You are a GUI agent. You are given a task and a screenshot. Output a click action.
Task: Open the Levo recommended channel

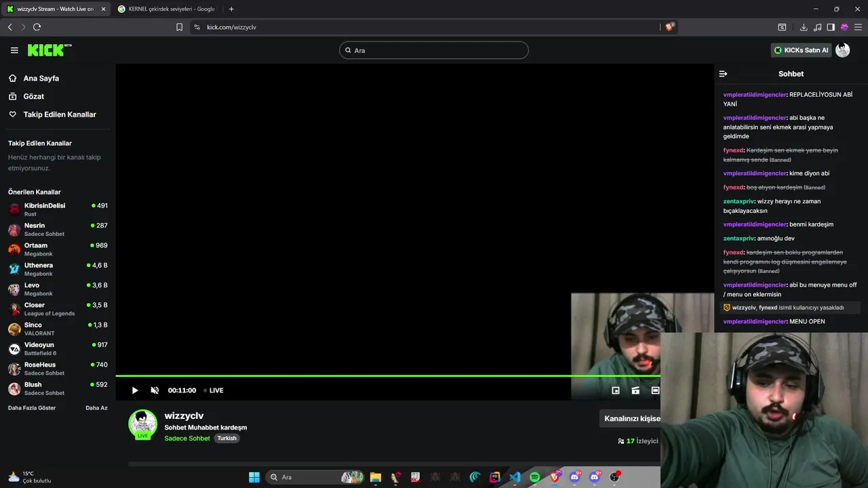pyautogui.click(x=58, y=289)
